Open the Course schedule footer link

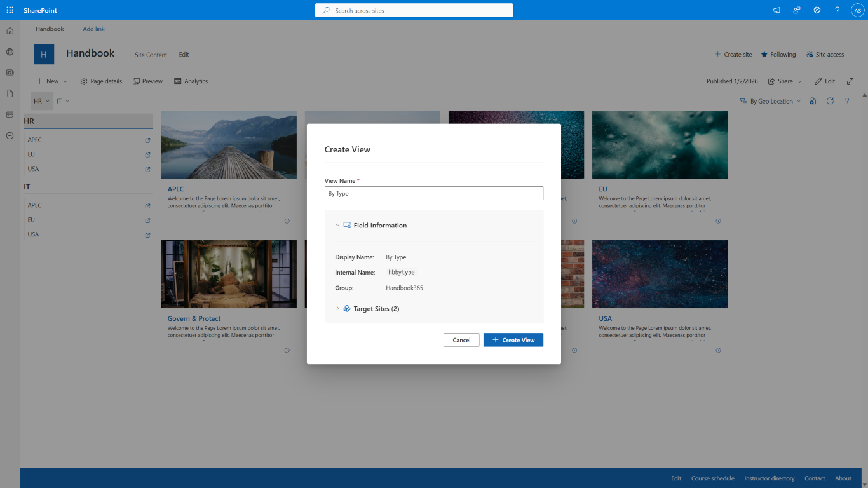coord(713,478)
